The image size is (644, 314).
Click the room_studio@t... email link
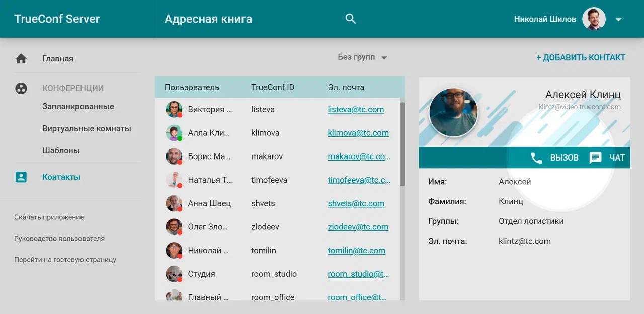tap(359, 274)
